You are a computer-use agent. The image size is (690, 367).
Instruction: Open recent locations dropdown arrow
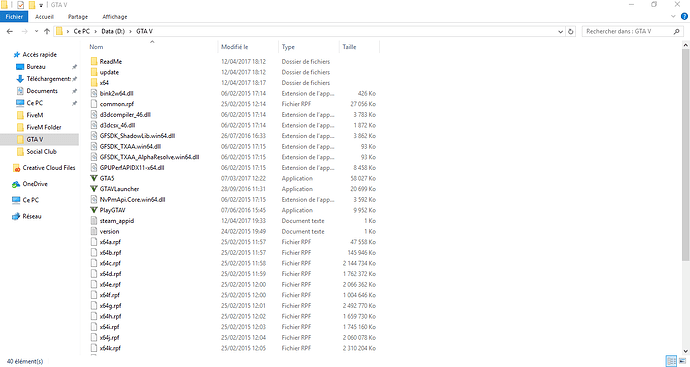[36, 31]
